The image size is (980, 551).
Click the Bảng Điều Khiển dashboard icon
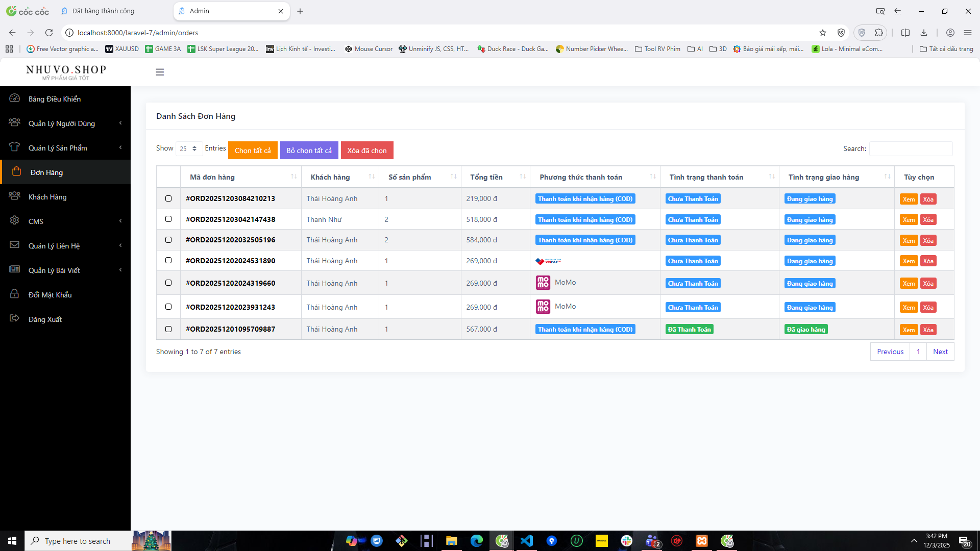tap(14, 98)
